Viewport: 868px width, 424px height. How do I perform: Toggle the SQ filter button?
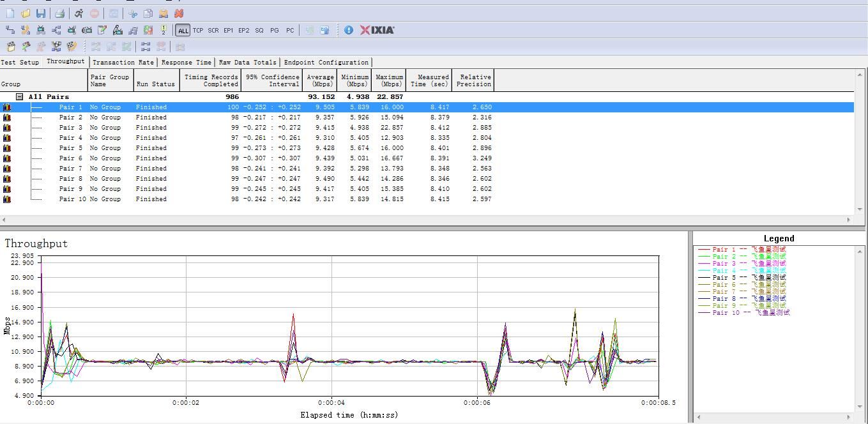pyautogui.click(x=259, y=30)
